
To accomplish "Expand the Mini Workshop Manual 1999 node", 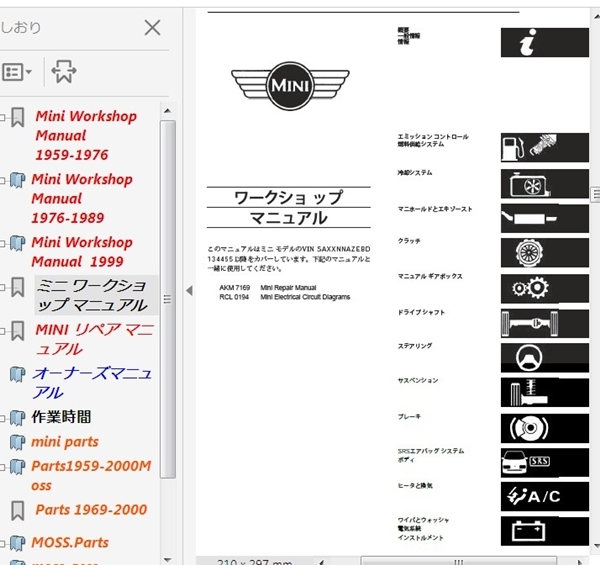I will click(2, 243).
